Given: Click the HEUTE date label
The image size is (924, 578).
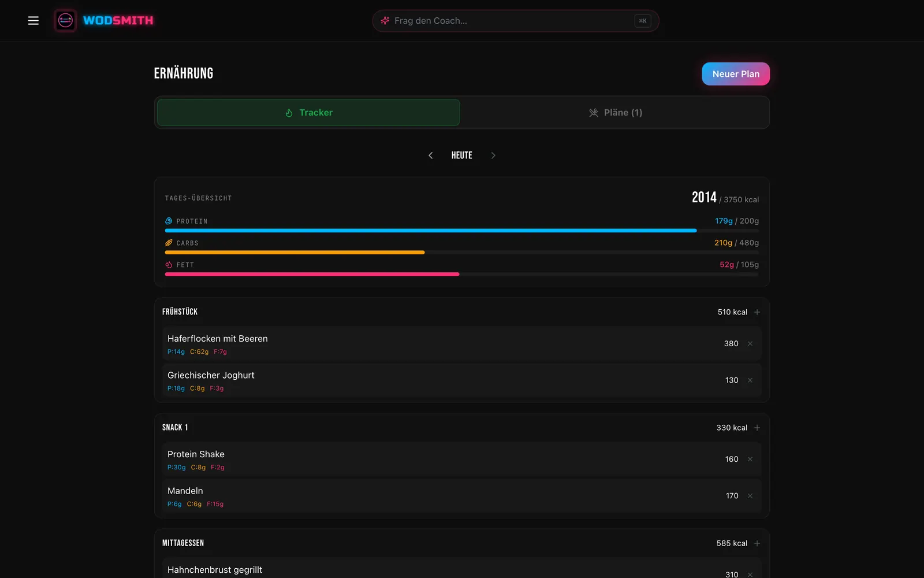Looking at the screenshot, I should pos(462,155).
